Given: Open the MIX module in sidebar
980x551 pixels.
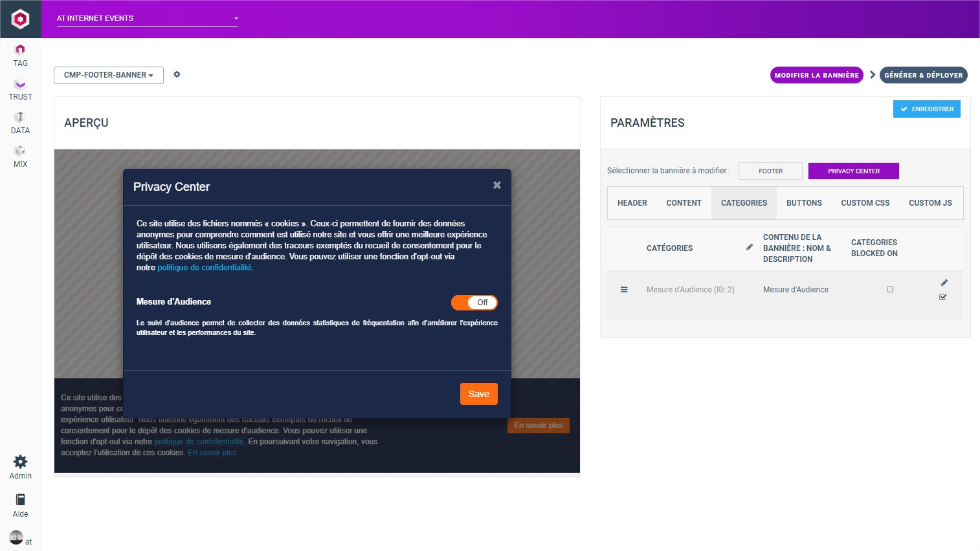Looking at the screenshot, I should point(20,157).
